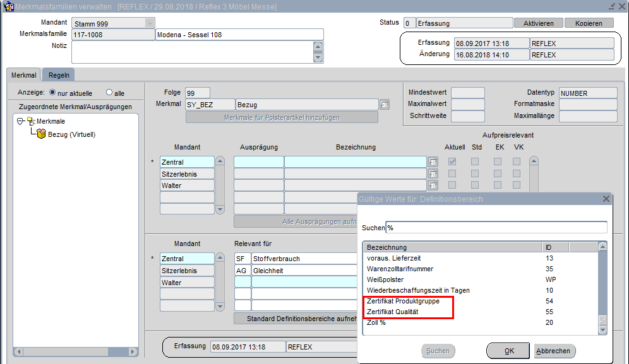Click the Suchen search input field
This screenshot has height=364, width=629.
click(x=496, y=228)
